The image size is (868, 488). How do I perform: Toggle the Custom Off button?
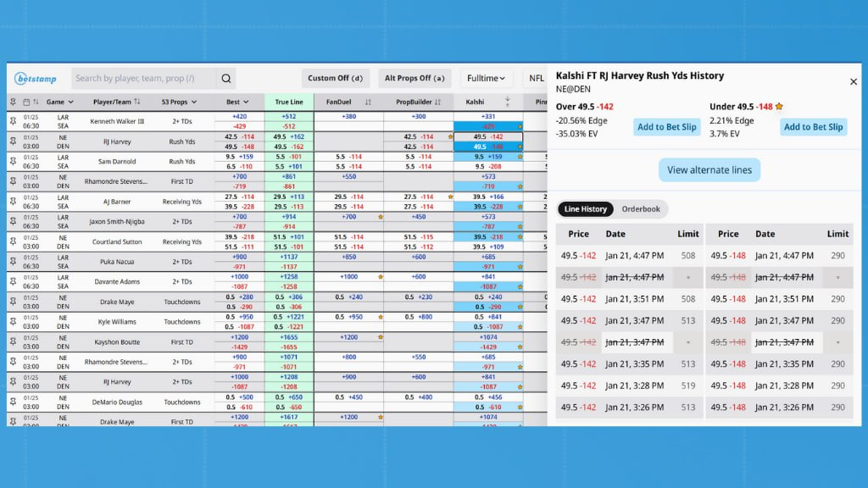click(336, 79)
